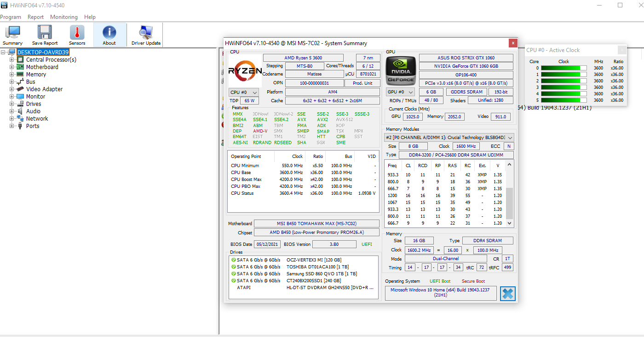The image size is (644, 337).
Task: Open the Program menu
Action: pyautogui.click(x=10, y=17)
